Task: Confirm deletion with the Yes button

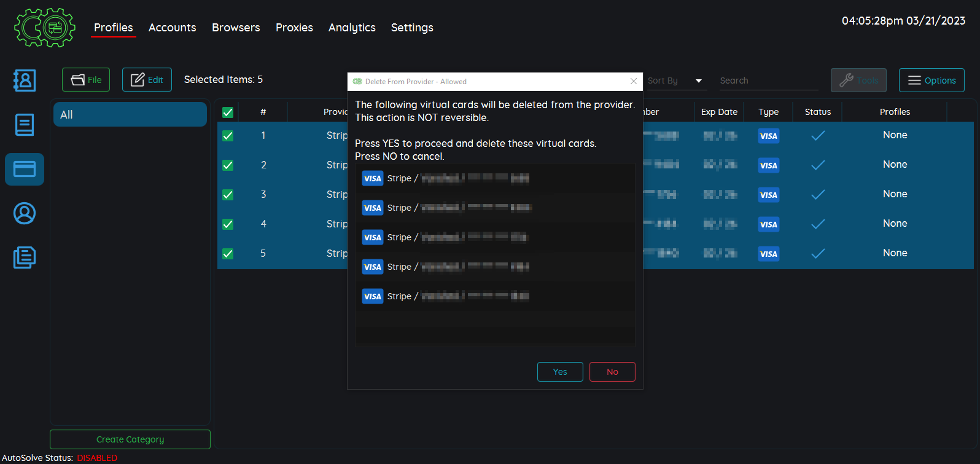Action: point(560,372)
